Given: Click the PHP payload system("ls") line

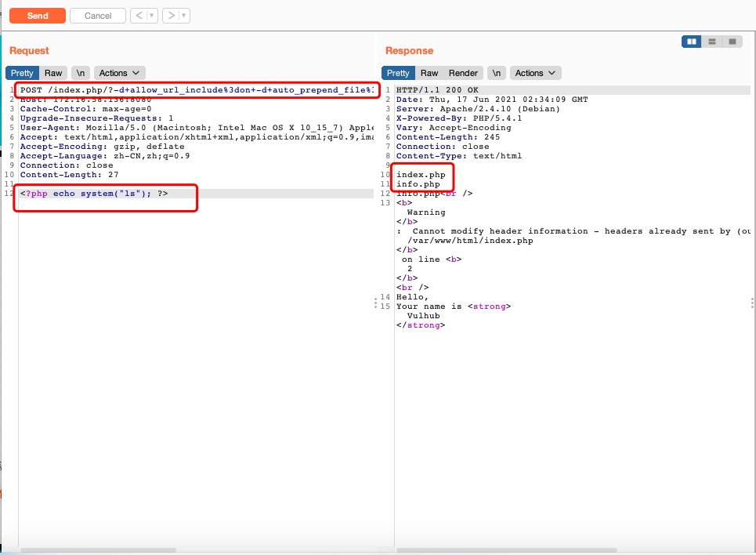Looking at the screenshot, I should (94, 194).
